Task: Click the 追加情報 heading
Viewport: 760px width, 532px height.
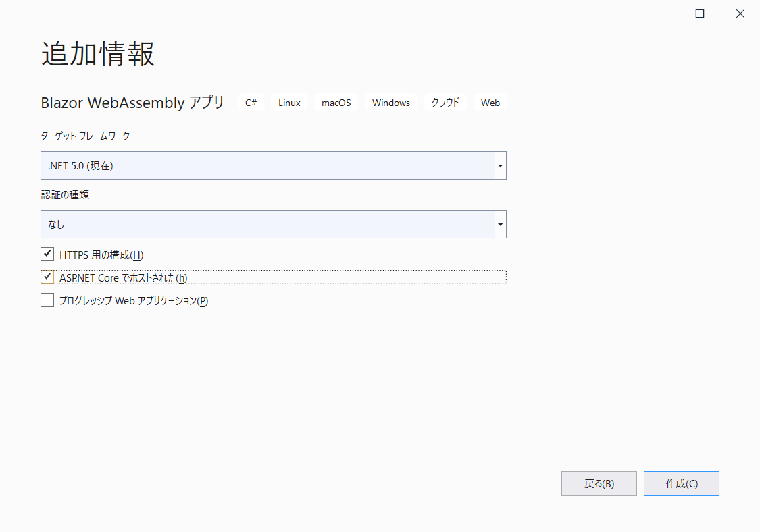Action: (x=98, y=53)
